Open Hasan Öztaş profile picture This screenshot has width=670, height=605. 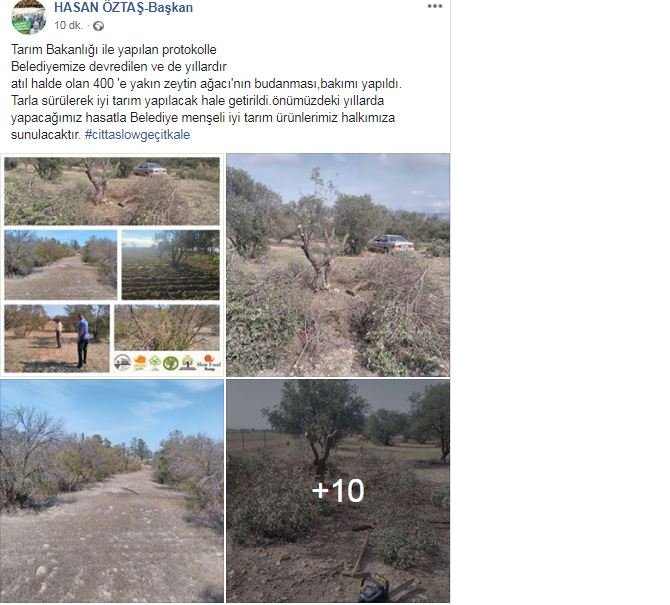[29, 17]
